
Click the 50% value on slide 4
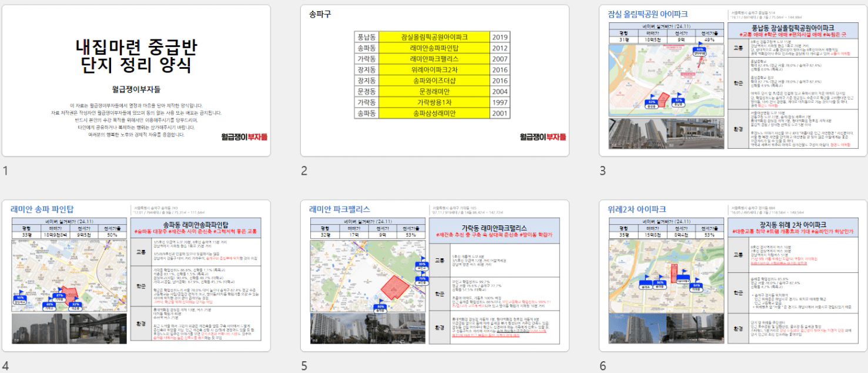coord(113,235)
